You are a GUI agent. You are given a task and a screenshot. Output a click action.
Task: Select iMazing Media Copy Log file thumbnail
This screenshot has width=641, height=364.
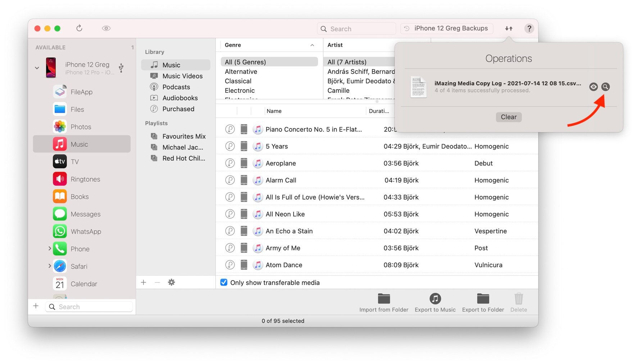pos(418,87)
